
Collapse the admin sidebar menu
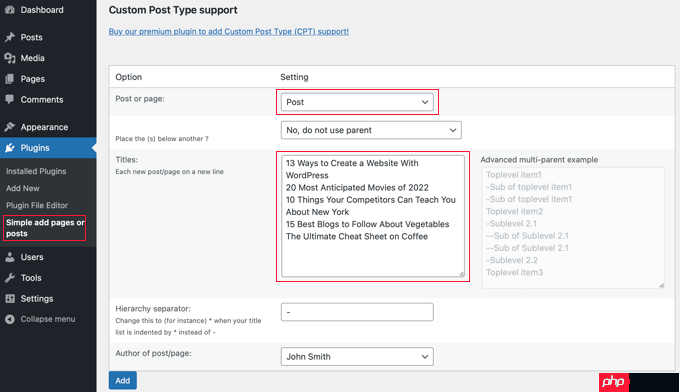pyautogui.click(x=40, y=319)
